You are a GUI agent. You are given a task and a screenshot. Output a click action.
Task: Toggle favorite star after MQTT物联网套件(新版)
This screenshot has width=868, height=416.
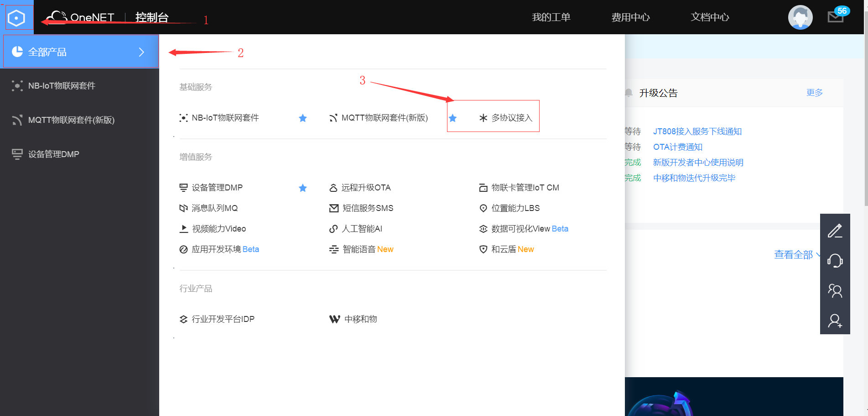point(452,118)
